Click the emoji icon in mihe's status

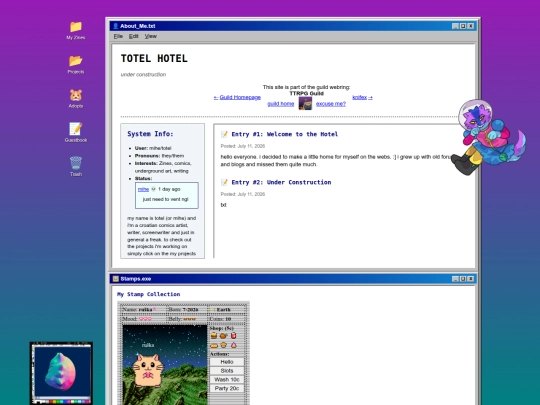click(x=154, y=189)
